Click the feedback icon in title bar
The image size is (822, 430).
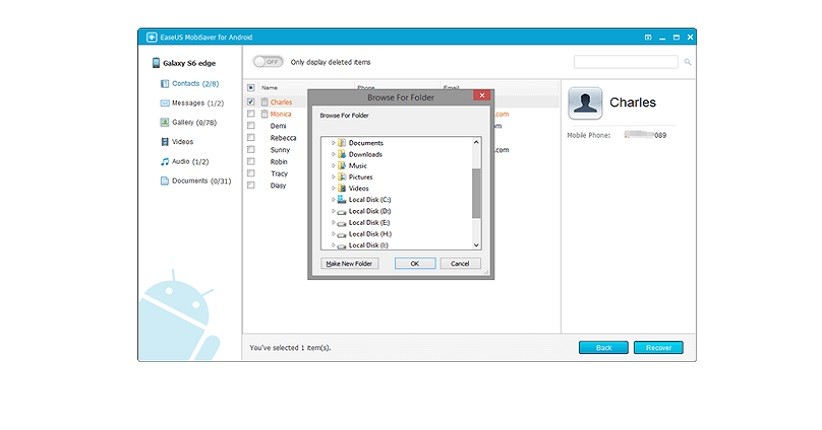tap(648, 37)
